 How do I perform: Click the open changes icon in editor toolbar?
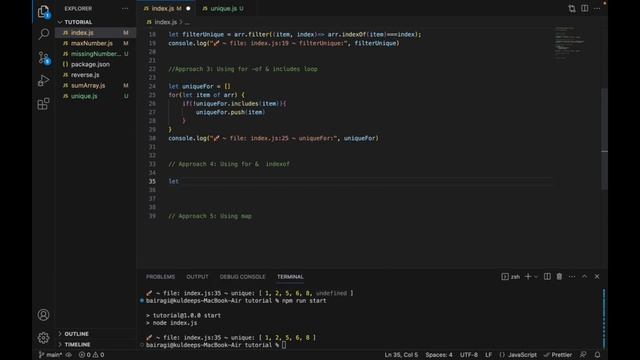[572, 9]
